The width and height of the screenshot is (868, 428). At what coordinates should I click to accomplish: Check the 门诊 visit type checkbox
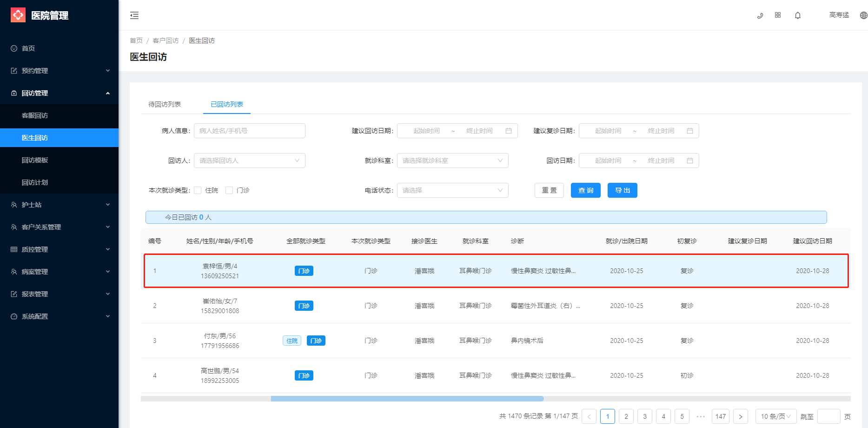[x=229, y=190]
